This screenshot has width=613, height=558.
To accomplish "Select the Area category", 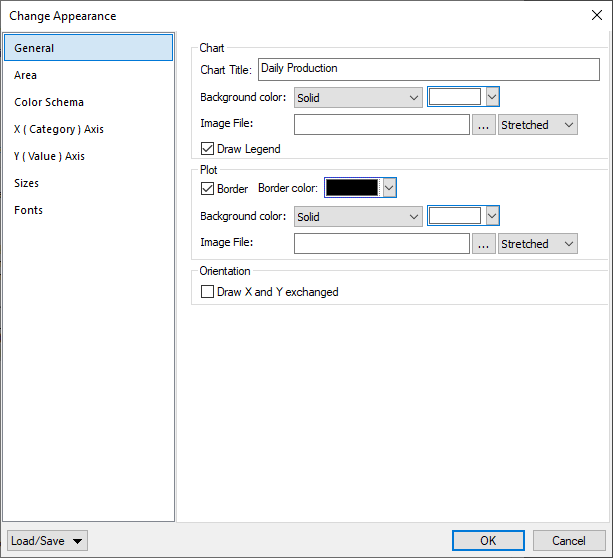I will [x=26, y=75].
